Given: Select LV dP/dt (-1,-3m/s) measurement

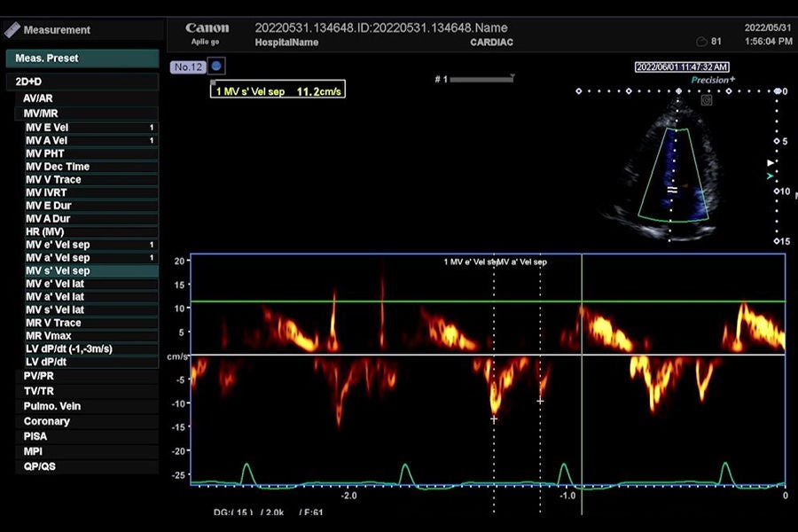Looking at the screenshot, I should tap(91, 348).
